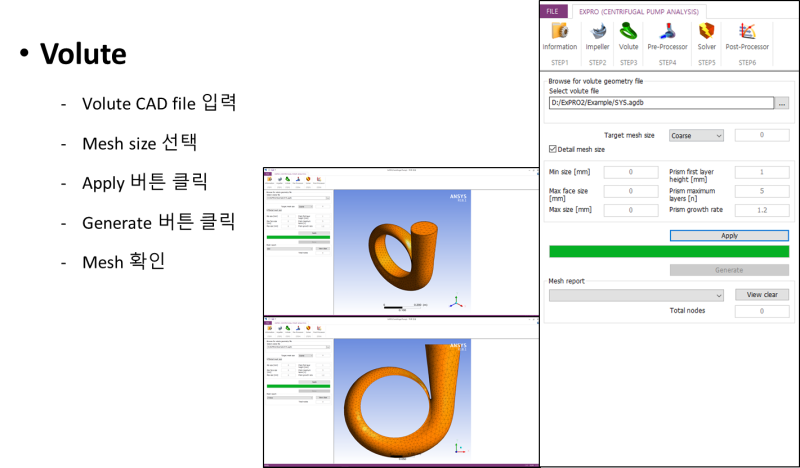Click the 'Generate 버튼 클릭' bullet text

click(158, 221)
